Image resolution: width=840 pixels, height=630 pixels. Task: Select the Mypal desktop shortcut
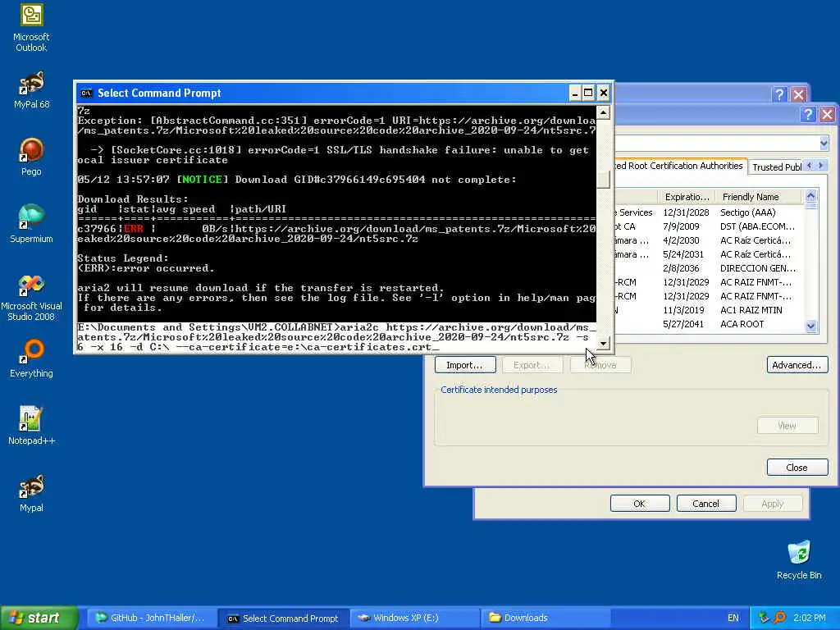click(x=31, y=493)
